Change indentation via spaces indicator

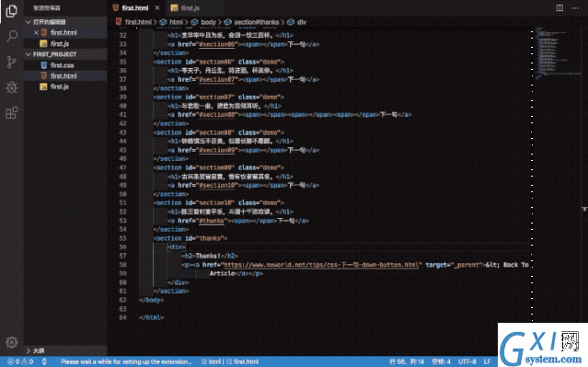[441, 361]
